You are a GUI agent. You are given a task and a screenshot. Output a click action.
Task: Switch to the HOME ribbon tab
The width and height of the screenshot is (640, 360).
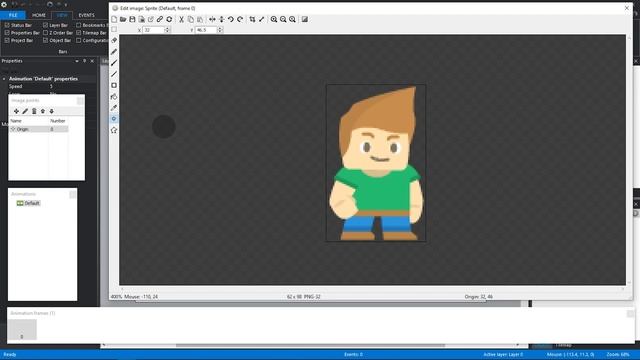pos(39,15)
